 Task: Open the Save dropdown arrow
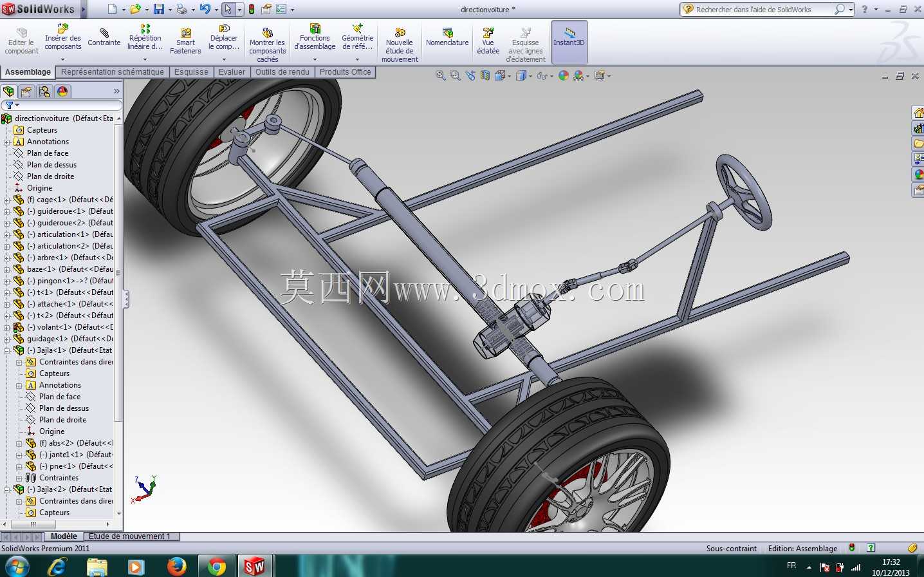pos(170,10)
